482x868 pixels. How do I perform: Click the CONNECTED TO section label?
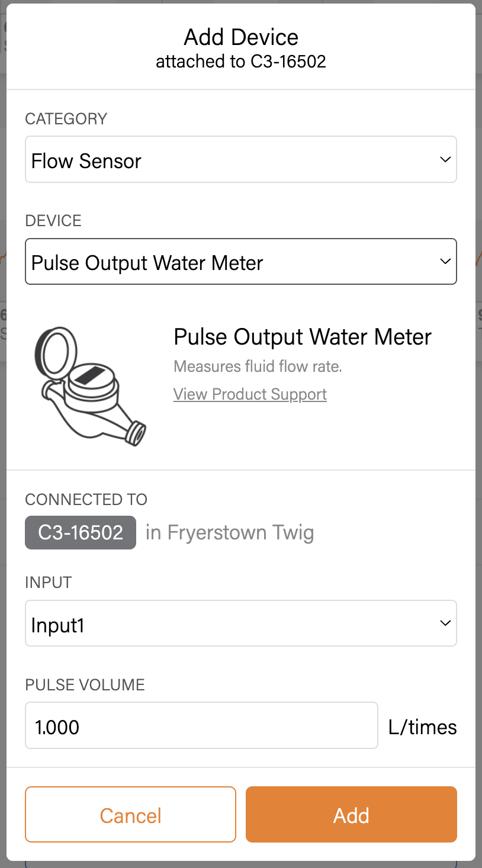tap(86, 500)
